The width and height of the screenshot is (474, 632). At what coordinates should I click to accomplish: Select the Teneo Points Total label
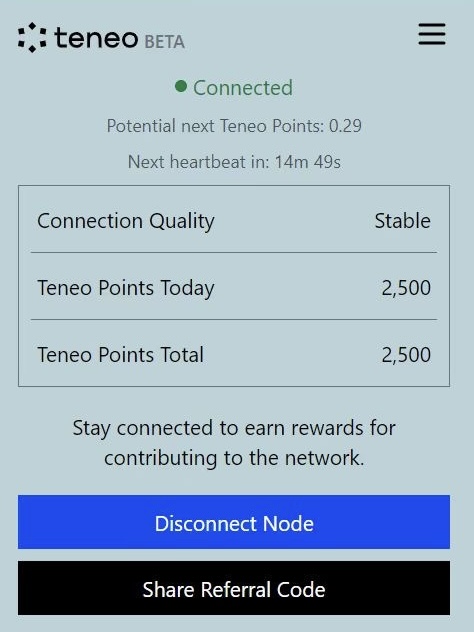(x=121, y=355)
